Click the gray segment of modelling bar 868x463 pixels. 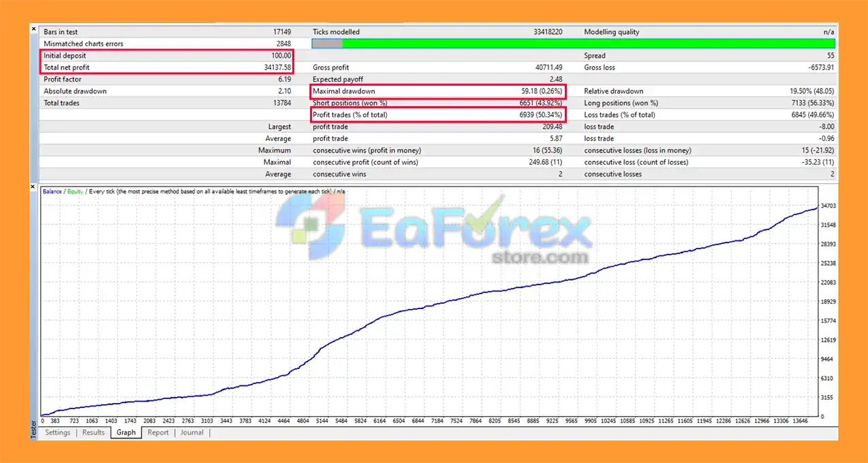coord(327,44)
